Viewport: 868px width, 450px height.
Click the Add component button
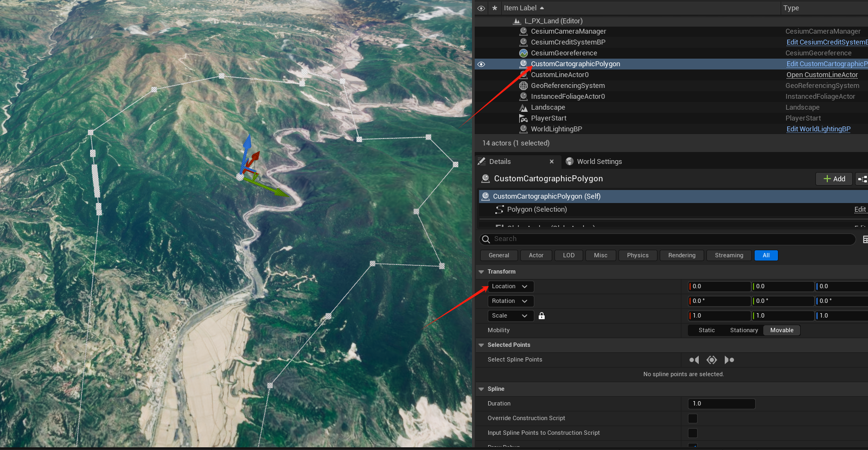click(834, 179)
